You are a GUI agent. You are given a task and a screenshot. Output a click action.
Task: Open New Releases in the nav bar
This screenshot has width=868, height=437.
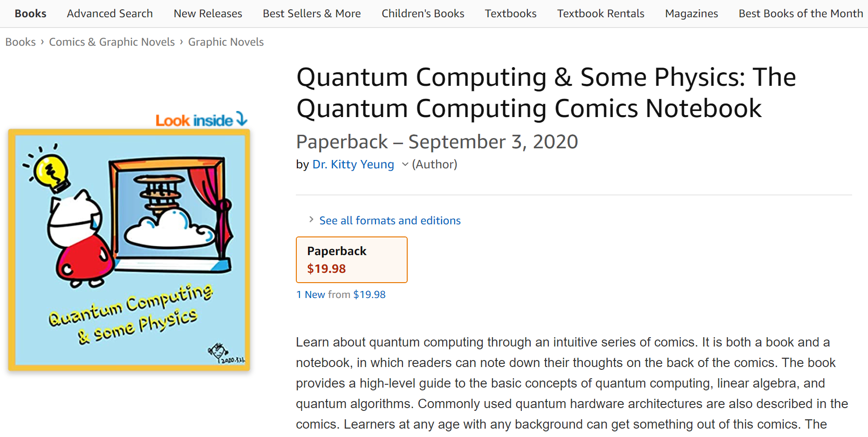(x=208, y=14)
